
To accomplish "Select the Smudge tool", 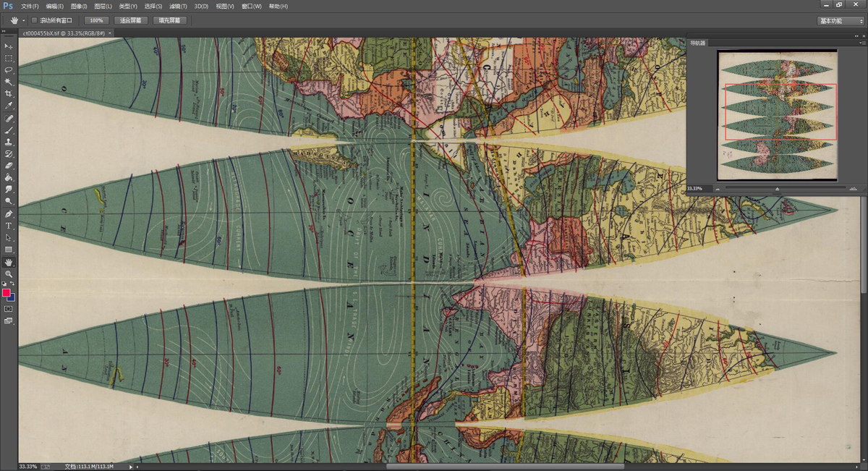I will tap(9, 190).
